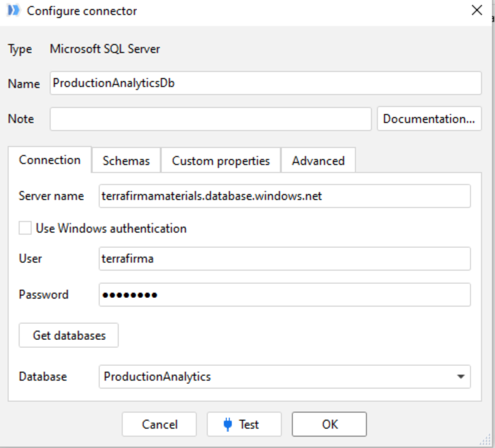
Task: Enable Use Windows authentication checkbox
Action: point(25,228)
